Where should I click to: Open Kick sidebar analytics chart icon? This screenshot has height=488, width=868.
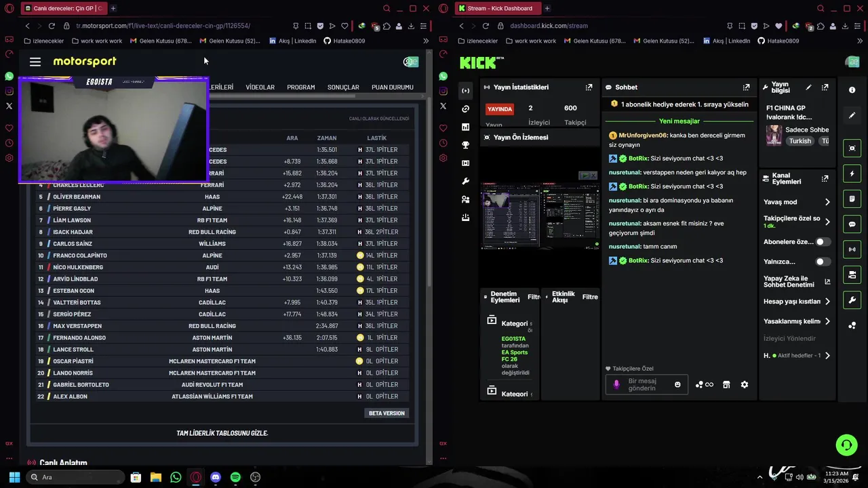click(x=465, y=127)
